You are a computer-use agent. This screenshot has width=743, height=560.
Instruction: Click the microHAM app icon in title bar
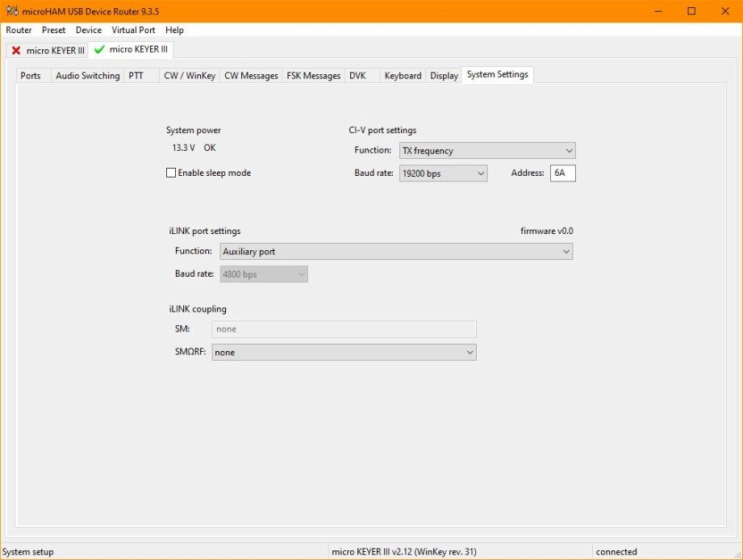[x=11, y=11]
